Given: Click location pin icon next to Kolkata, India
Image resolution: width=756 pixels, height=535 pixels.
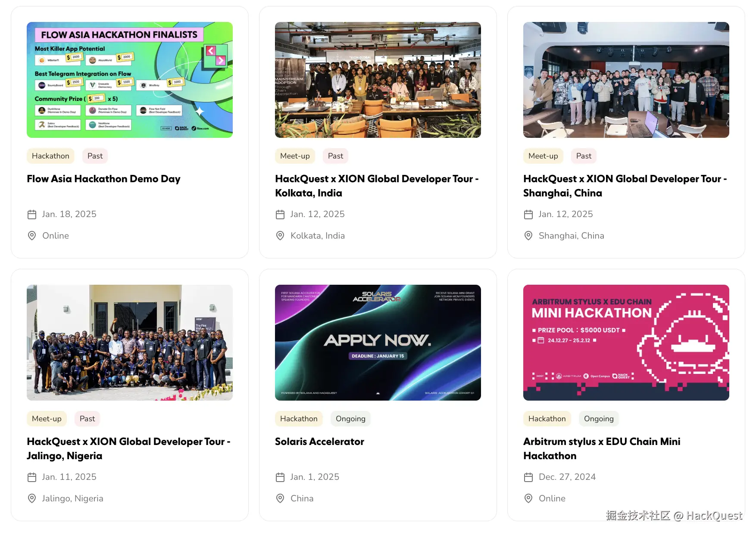Looking at the screenshot, I should tap(280, 236).
